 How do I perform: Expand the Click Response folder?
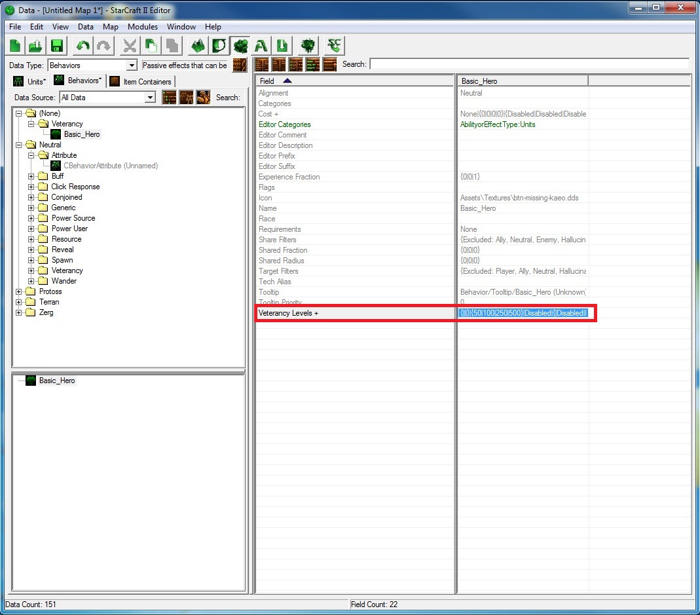pyautogui.click(x=31, y=187)
